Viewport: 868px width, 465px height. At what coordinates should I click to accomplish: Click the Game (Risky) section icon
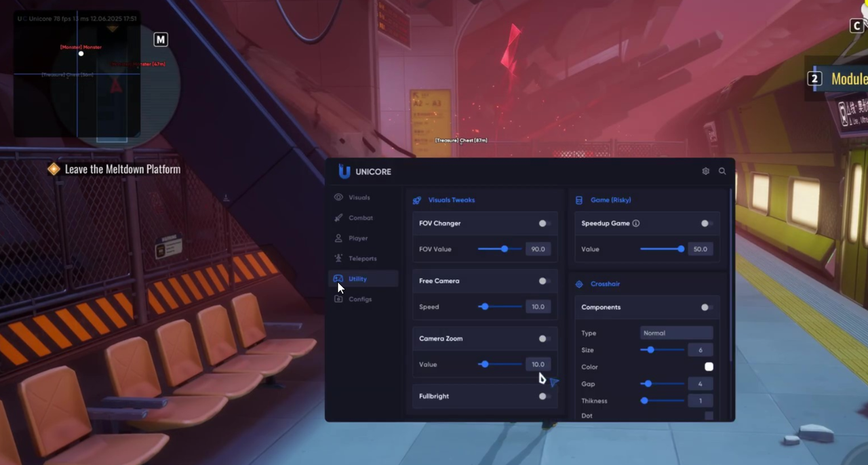click(x=579, y=200)
